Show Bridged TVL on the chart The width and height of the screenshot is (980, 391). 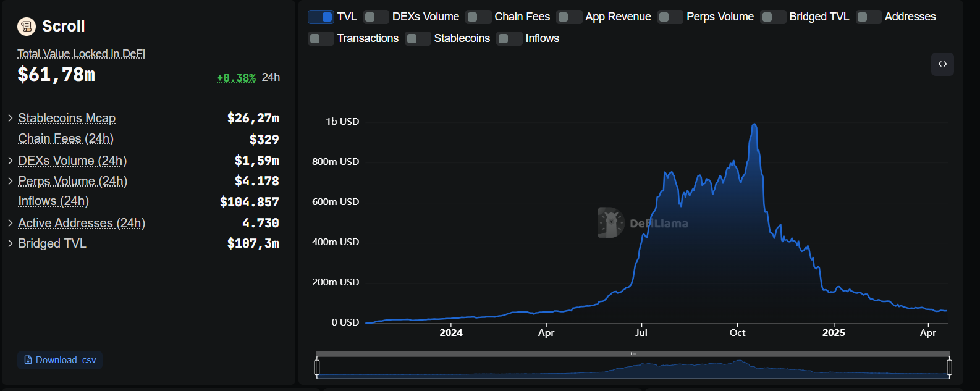[773, 17]
